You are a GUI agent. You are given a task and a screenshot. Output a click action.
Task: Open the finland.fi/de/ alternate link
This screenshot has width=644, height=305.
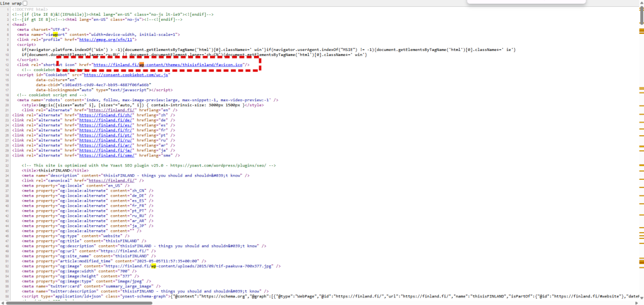tap(106, 120)
